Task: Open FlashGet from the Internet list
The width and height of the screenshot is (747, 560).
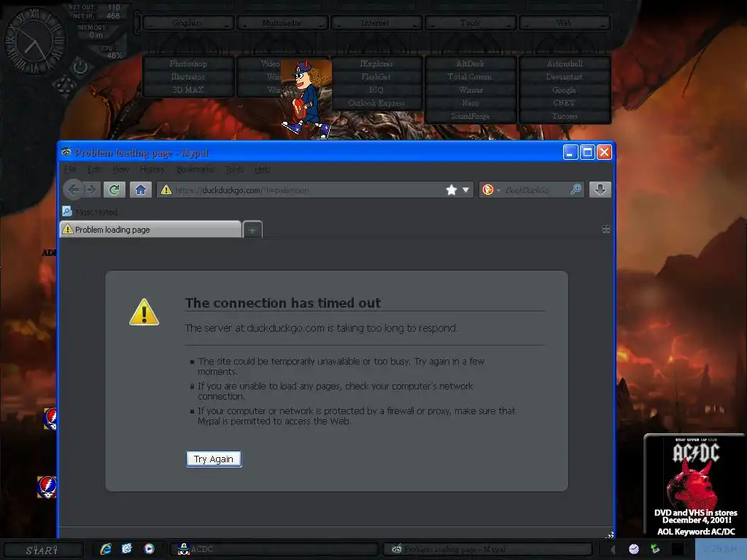Action: pos(376,76)
